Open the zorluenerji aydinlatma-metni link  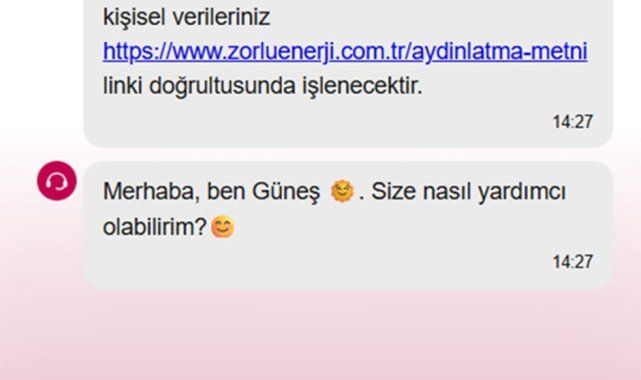[x=345, y=52]
